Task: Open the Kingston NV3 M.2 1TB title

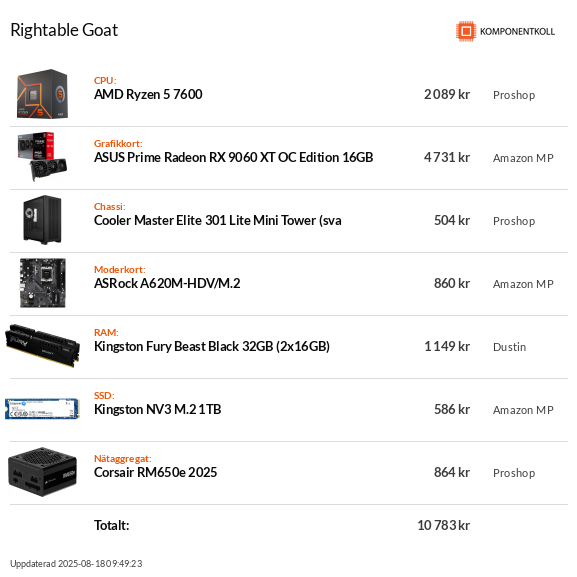Action: (x=157, y=409)
